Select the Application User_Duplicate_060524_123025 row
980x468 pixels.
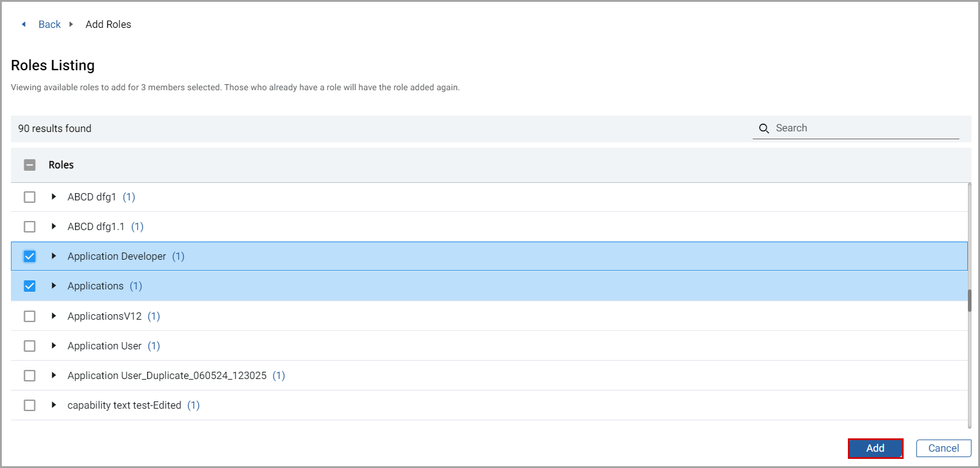coord(30,375)
